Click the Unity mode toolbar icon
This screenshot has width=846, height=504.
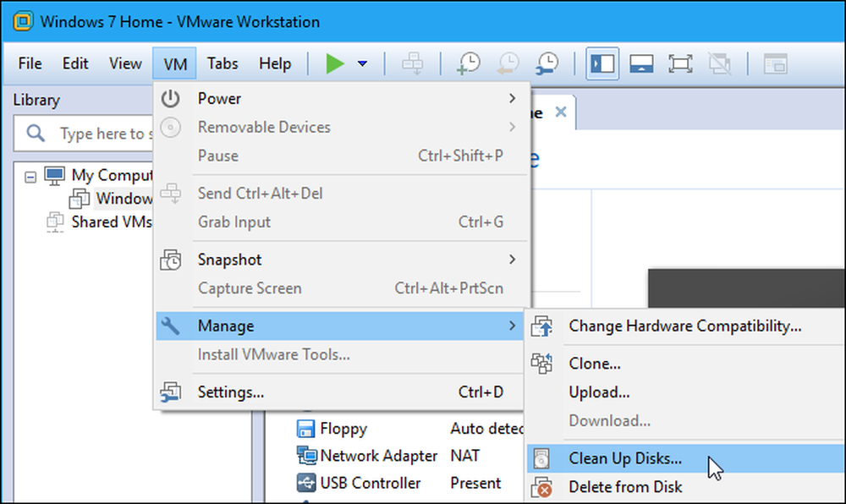720,63
